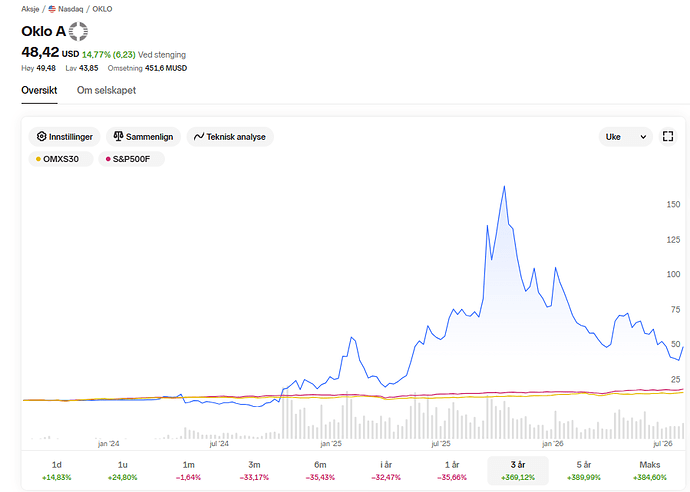
Task: Click the scales icon in Sammenlign
Action: pyautogui.click(x=118, y=136)
